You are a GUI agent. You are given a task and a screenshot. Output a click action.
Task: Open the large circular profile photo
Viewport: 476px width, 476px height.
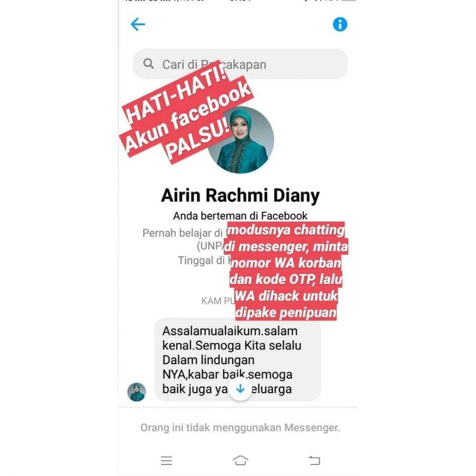click(240, 140)
